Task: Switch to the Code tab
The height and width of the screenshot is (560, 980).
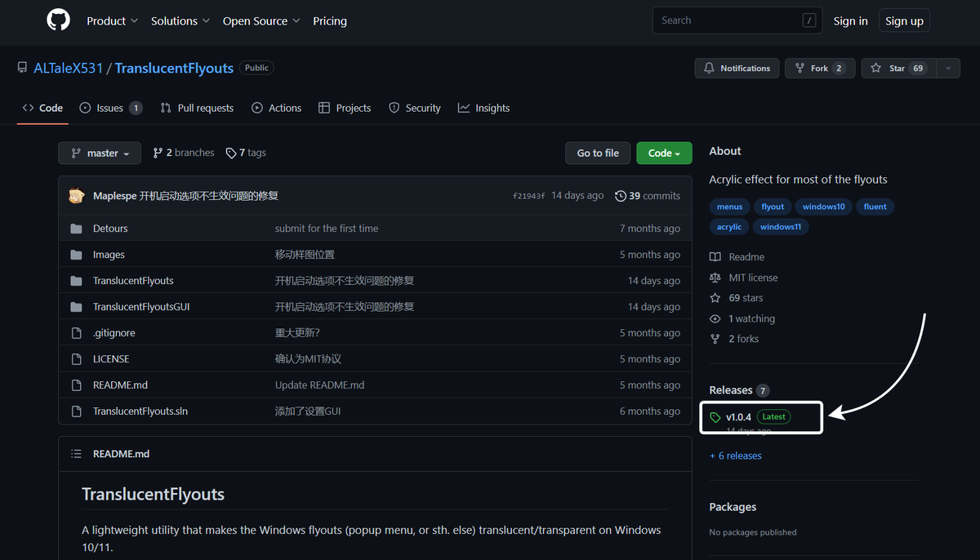Action: coord(42,108)
